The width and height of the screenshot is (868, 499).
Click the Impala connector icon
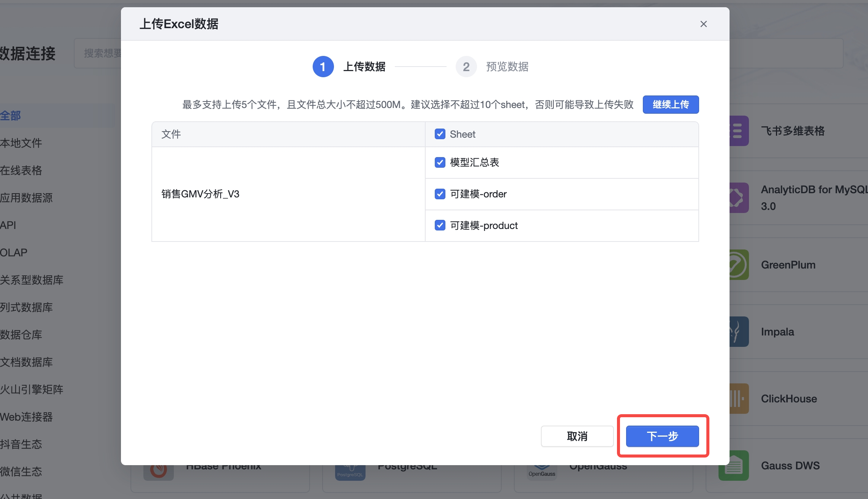point(739,332)
